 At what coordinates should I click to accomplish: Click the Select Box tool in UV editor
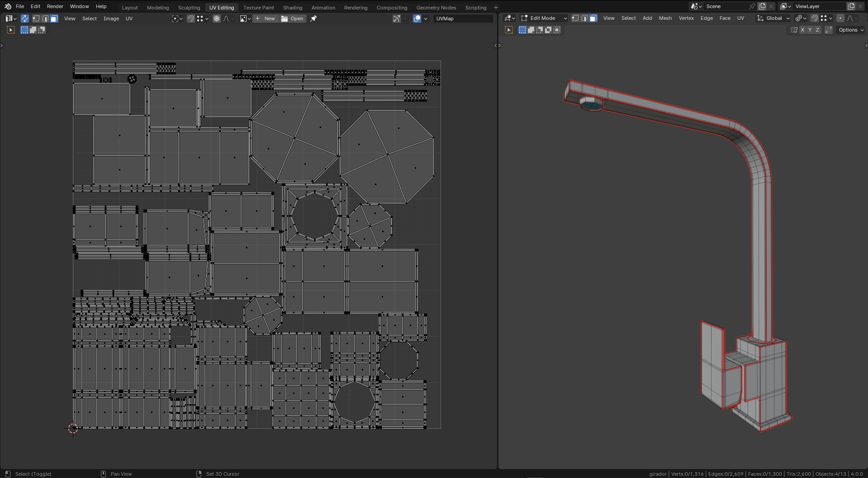coord(11,30)
